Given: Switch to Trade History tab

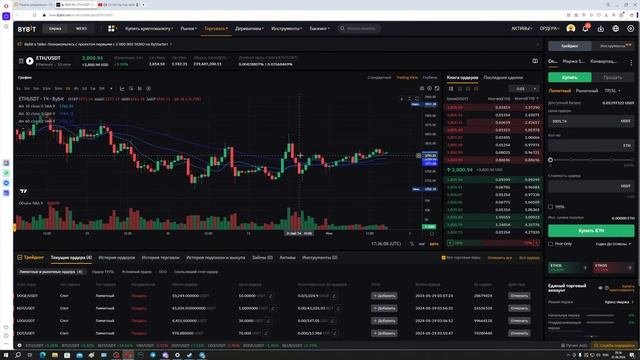Looking at the screenshot, I should (x=160, y=258).
